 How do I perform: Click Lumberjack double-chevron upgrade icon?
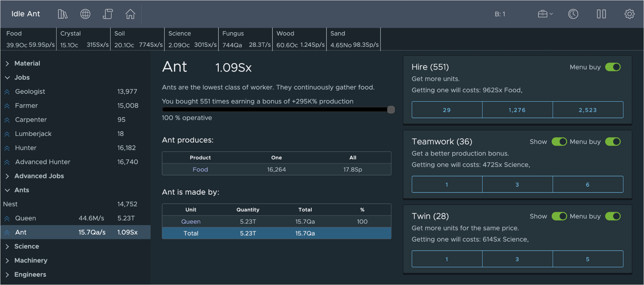(x=7, y=134)
